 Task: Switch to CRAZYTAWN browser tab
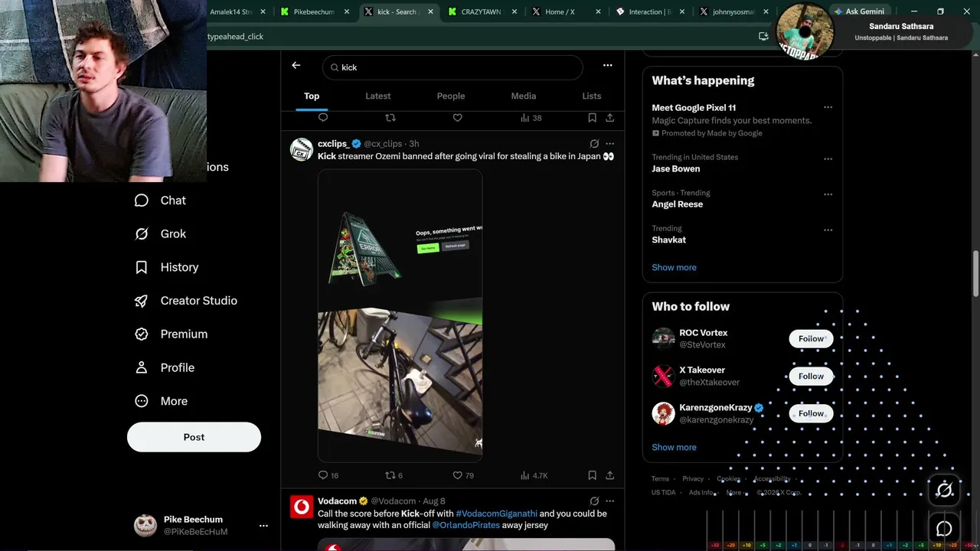[482, 11]
